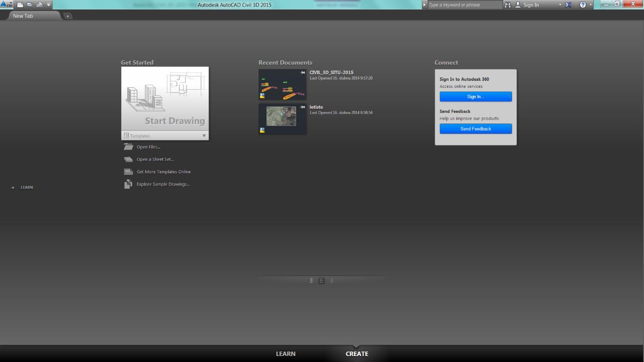
Task: Click the Open a Sheet Set icon
Action: click(128, 159)
